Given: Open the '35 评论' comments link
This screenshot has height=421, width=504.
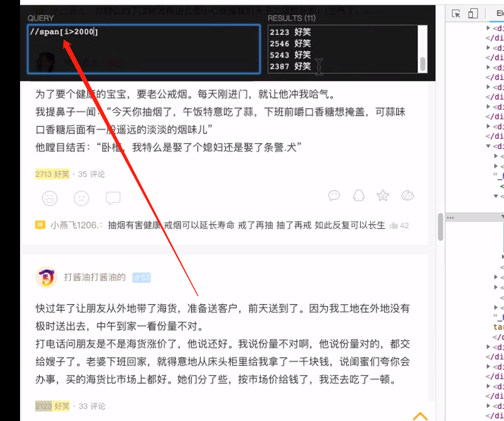Looking at the screenshot, I should point(92,174).
